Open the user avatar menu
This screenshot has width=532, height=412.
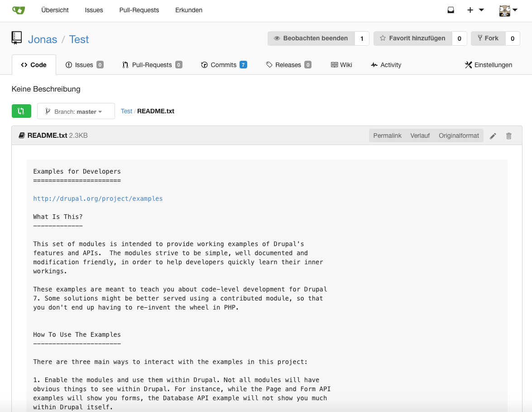pos(508,10)
